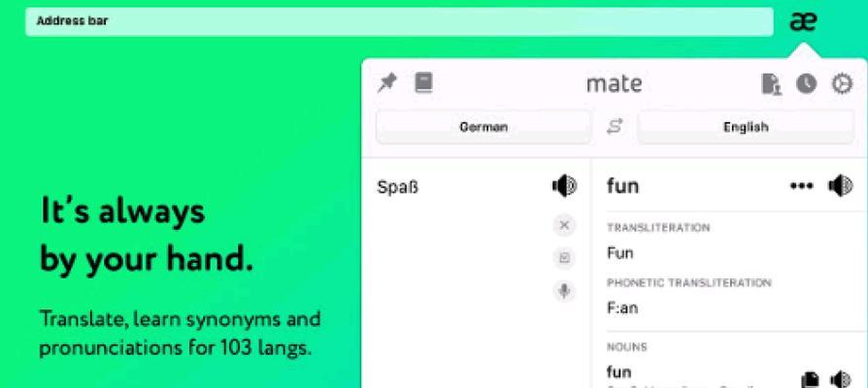Click the transliteration value Fun
868x388 pixels.
point(620,253)
